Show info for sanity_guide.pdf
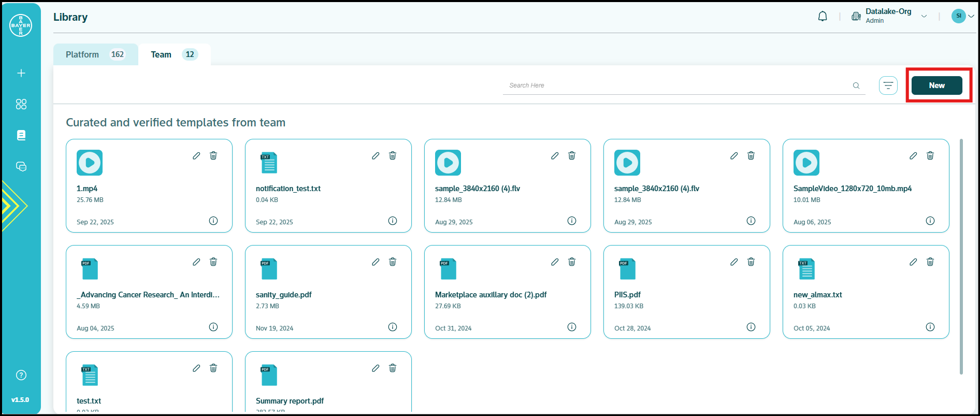Screen dimensions: 980x416 click(x=393, y=327)
